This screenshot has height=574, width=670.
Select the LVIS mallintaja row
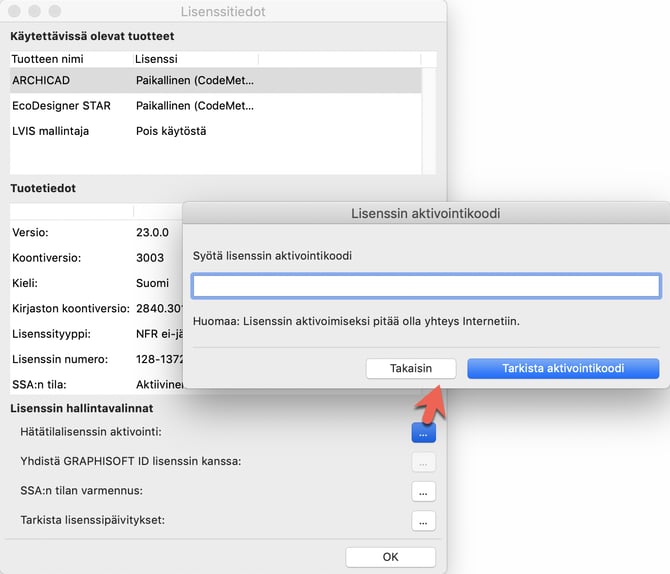(x=215, y=131)
